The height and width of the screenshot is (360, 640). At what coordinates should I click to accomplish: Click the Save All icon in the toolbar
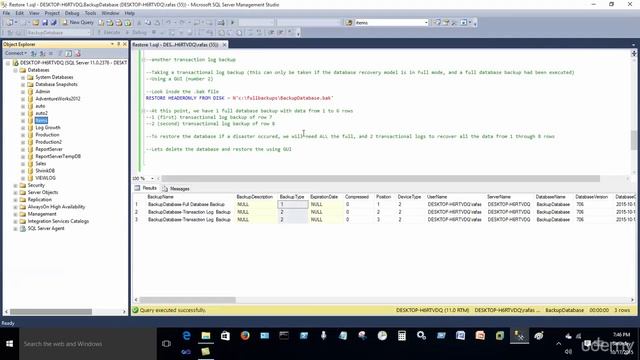[53, 22]
